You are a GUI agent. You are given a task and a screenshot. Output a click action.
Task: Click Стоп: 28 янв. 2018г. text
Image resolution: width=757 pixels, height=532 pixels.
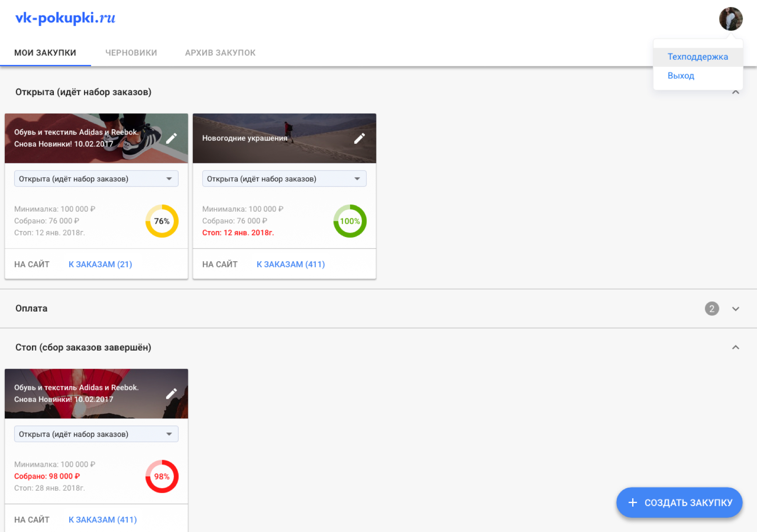[50, 488]
